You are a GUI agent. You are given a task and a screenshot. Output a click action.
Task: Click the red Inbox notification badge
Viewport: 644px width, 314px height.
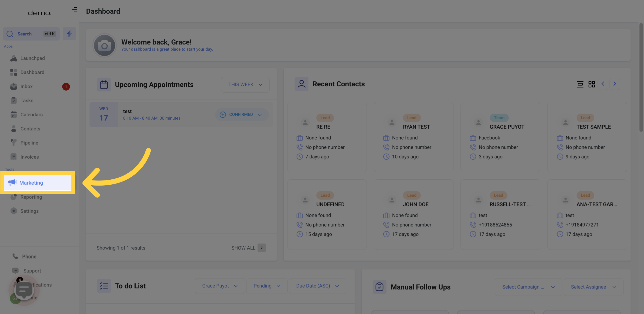click(x=66, y=87)
